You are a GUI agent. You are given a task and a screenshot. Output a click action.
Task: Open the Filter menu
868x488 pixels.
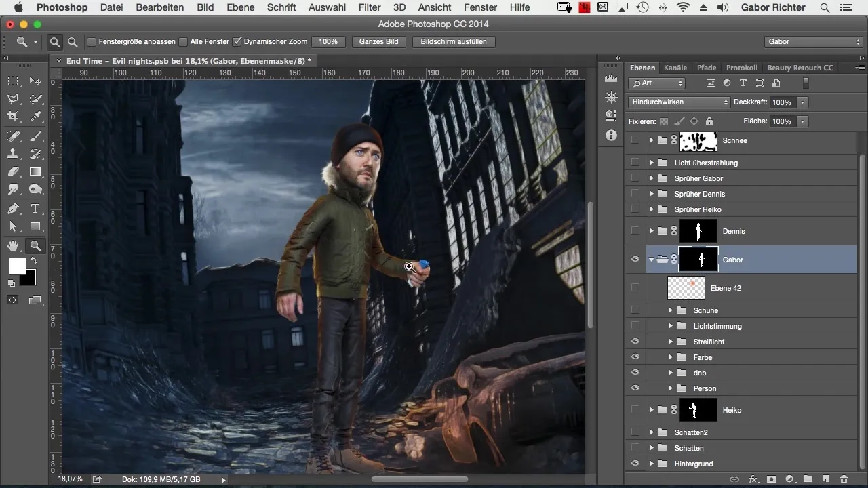(370, 7)
